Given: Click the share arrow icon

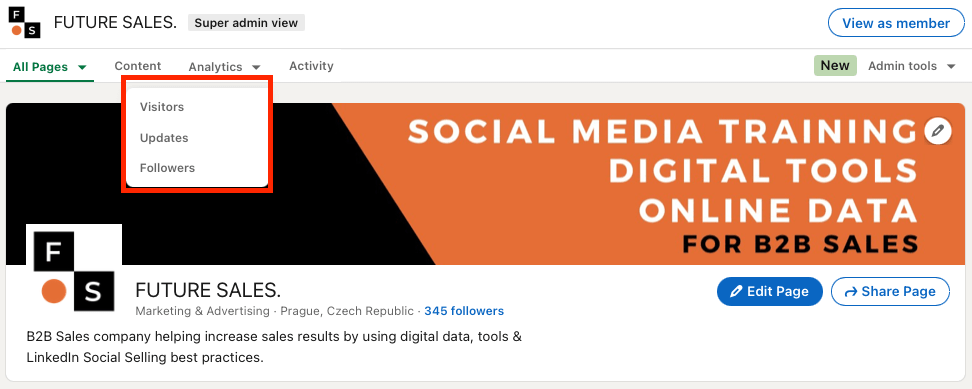Looking at the screenshot, I should point(850,292).
